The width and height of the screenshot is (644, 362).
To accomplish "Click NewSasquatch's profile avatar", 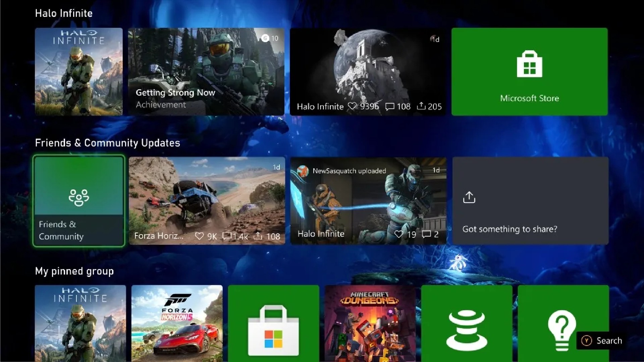I will click(x=304, y=171).
